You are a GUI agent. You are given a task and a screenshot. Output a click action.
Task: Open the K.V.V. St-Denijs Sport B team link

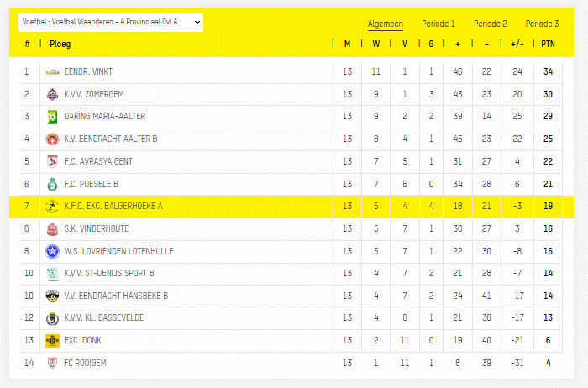click(108, 273)
